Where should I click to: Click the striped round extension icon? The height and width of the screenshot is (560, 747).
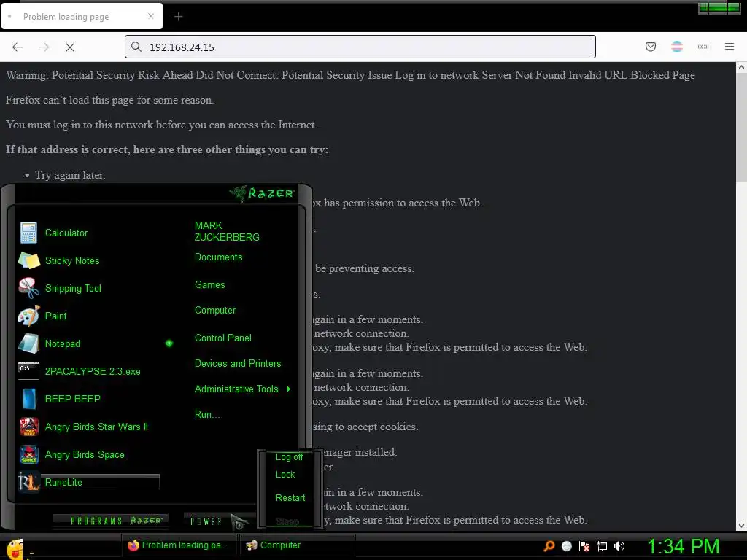click(x=677, y=47)
